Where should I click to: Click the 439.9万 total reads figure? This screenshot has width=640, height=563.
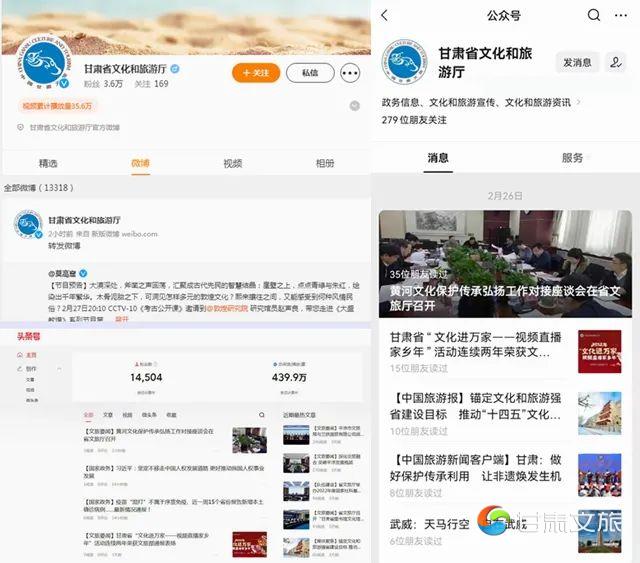point(289,377)
